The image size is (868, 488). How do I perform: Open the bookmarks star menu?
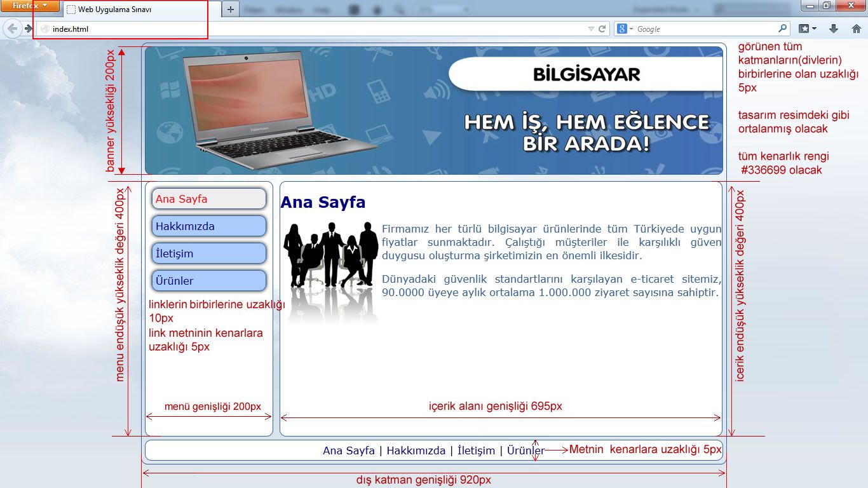[807, 29]
